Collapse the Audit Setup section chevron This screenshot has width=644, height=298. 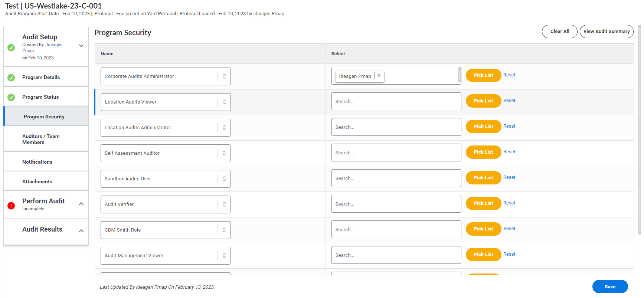pyautogui.click(x=81, y=46)
